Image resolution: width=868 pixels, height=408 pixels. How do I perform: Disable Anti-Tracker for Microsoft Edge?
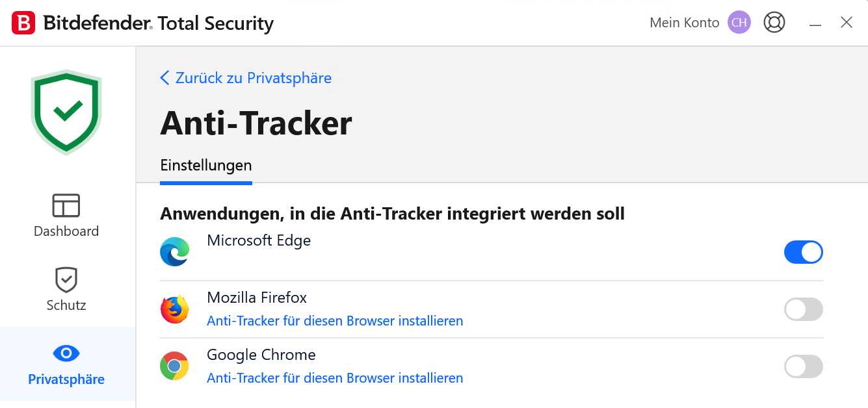point(803,252)
